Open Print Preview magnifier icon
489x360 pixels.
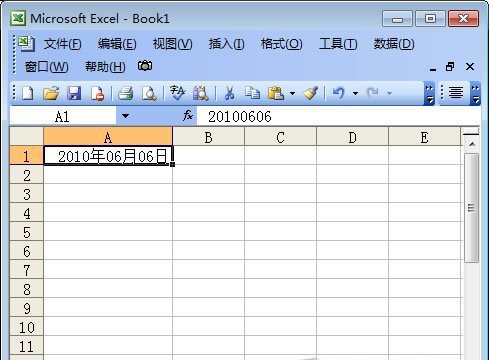[x=149, y=93]
